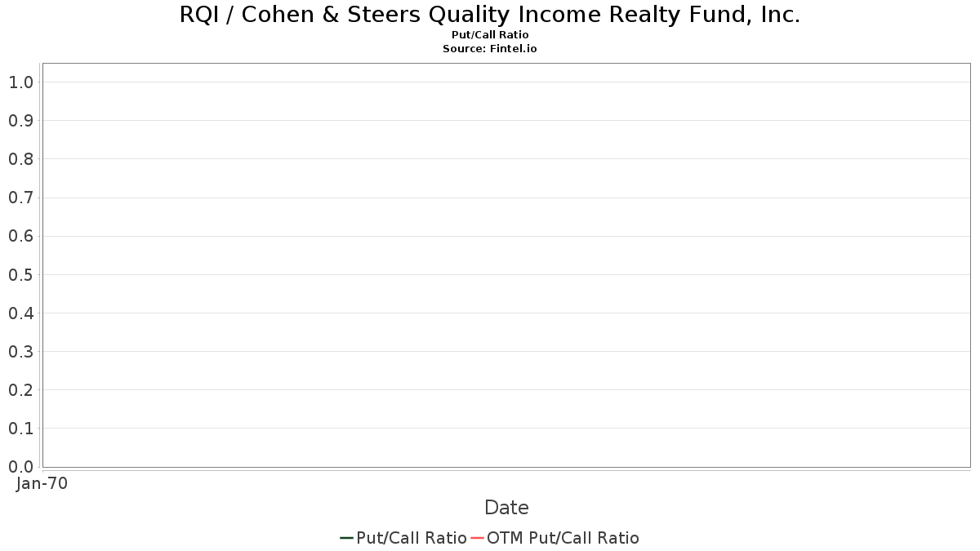The width and height of the screenshot is (980, 551).
Task: Click the 0.2 y-axis label
Action: coord(21,389)
